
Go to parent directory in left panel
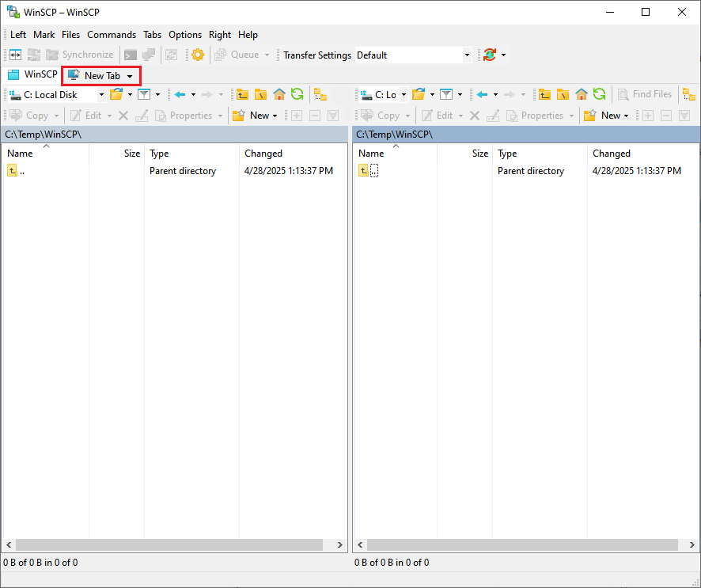point(242,94)
